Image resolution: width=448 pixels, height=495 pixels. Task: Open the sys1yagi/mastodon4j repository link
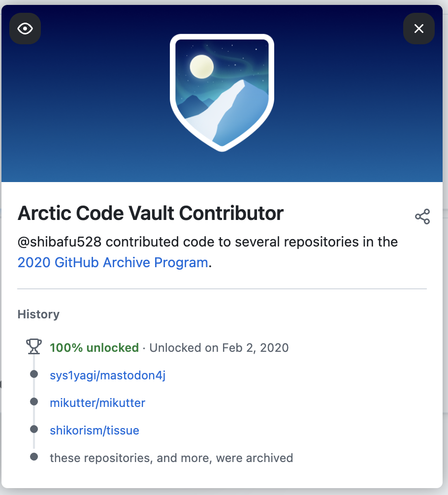pyautogui.click(x=107, y=375)
